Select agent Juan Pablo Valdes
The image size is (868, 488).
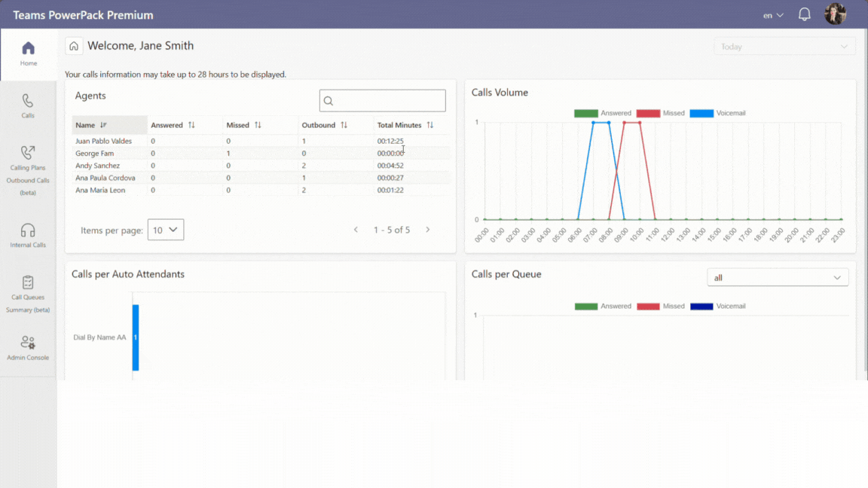tap(103, 141)
